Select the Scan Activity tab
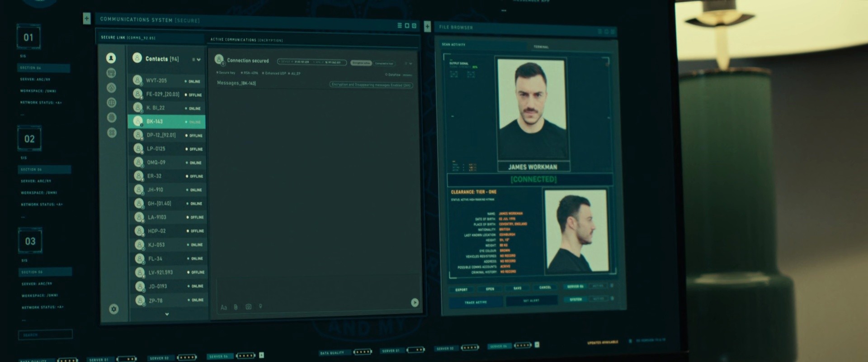 (x=453, y=44)
